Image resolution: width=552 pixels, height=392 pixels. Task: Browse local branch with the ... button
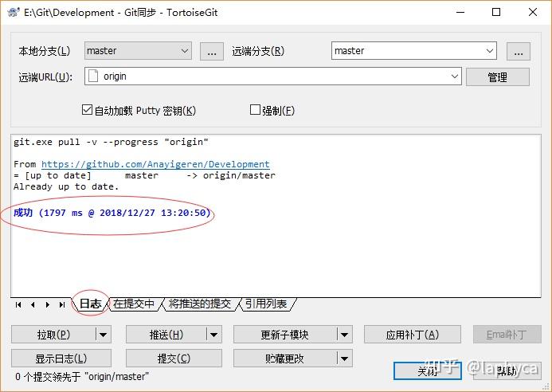point(212,52)
